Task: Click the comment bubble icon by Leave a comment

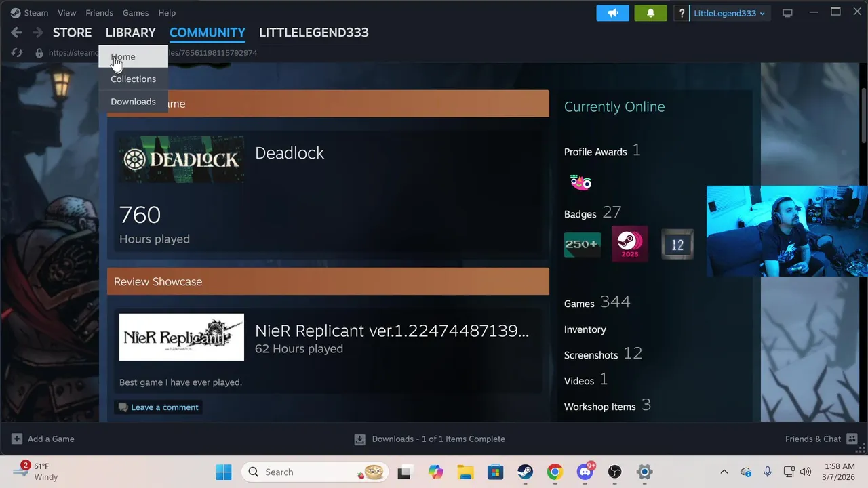Action: click(x=123, y=407)
